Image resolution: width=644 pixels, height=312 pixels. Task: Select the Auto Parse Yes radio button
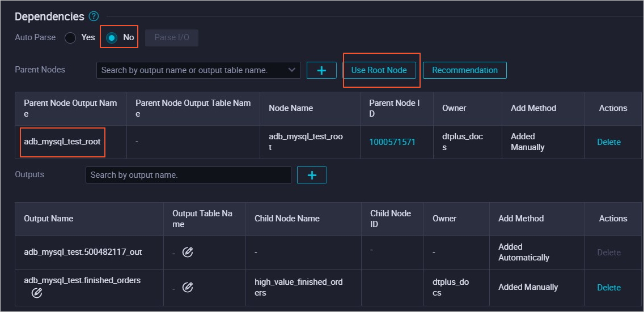pyautogui.click(x=71, y=38)
